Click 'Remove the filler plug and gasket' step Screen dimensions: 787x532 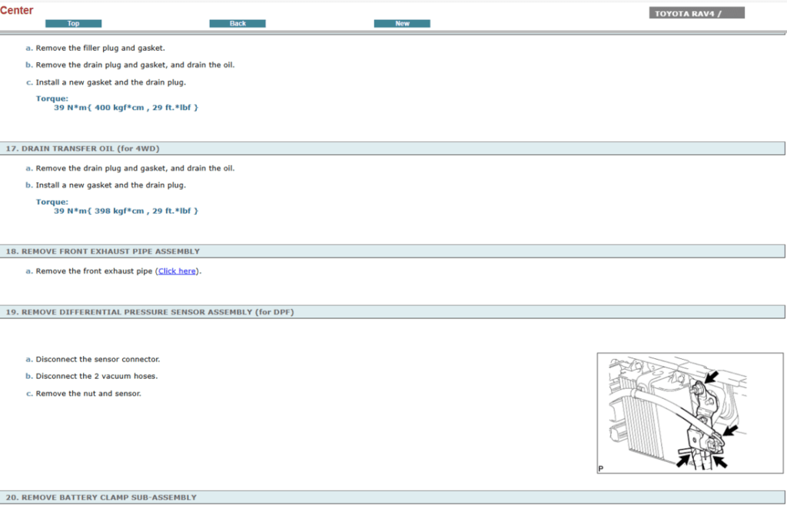100,48
